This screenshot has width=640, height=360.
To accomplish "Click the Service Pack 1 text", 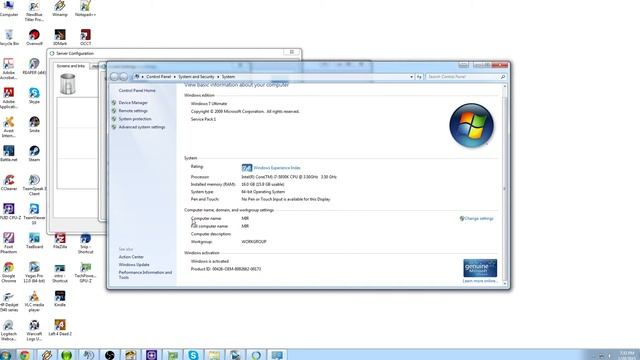I will tap(203, 120).
